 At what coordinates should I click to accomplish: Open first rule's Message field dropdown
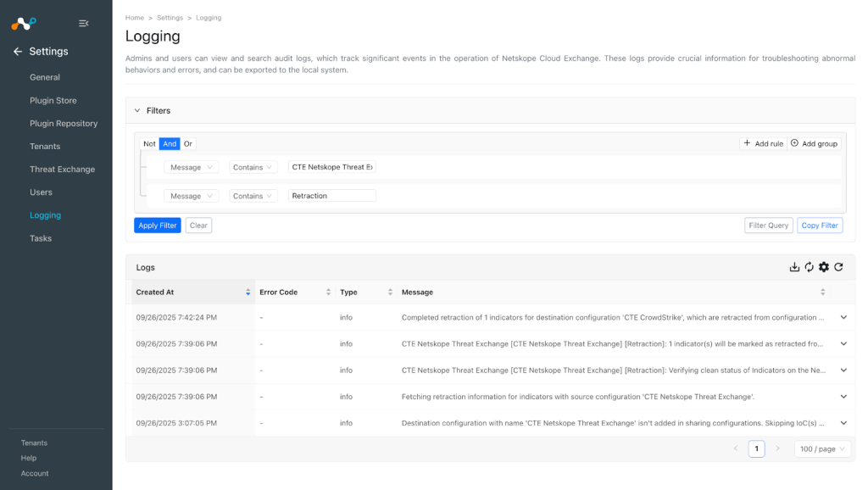[191, 167]
